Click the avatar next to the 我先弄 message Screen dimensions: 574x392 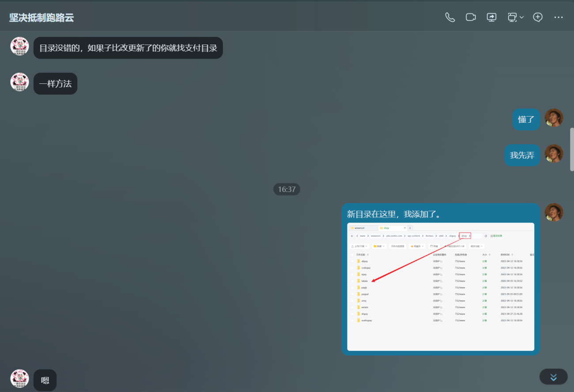pyautogui.click(x=554, y=154)
